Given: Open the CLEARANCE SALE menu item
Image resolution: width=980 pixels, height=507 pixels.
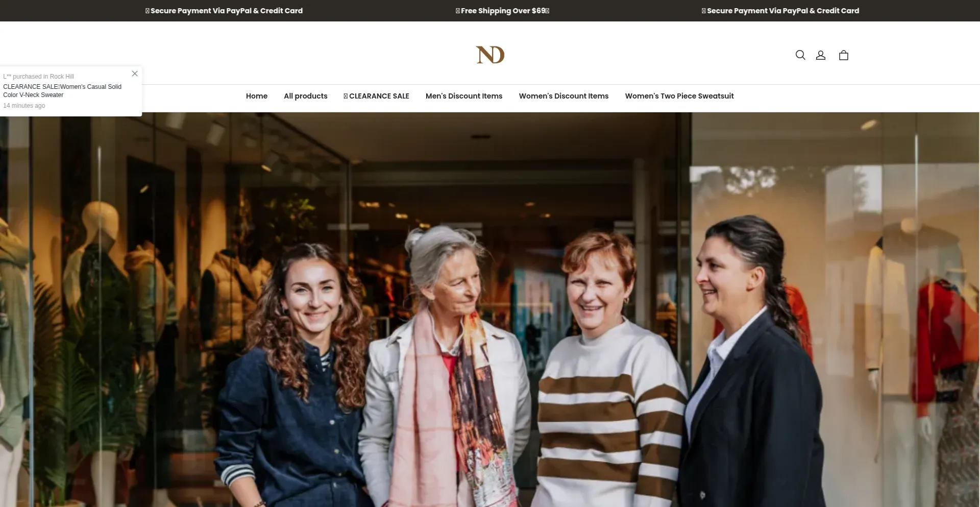Looking at the screenshot, I should [376, 96].
